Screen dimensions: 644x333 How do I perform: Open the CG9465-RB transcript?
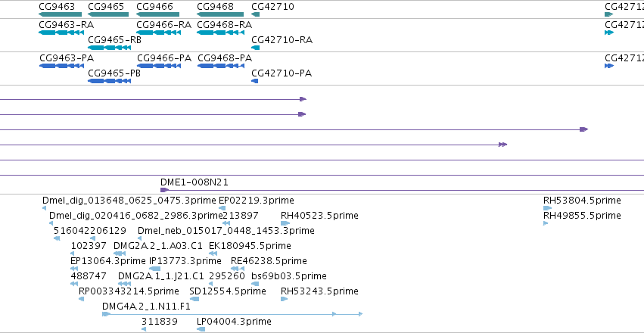[x=109, y=48]
